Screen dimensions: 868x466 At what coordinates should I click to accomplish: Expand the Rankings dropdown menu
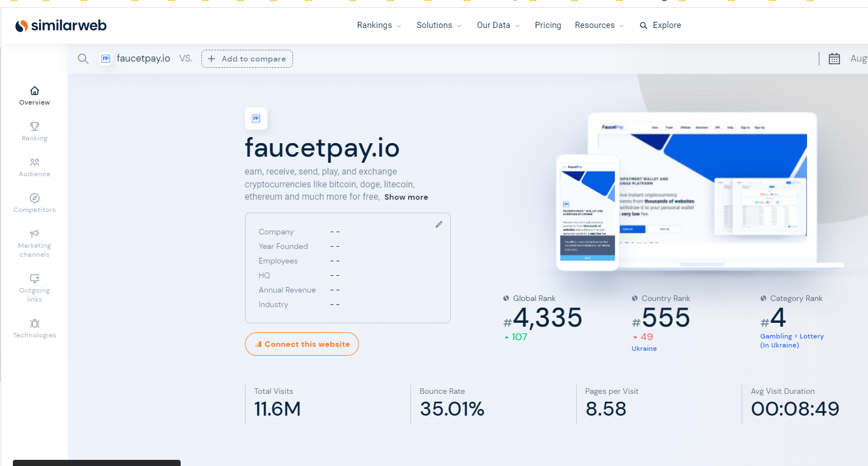379,25
